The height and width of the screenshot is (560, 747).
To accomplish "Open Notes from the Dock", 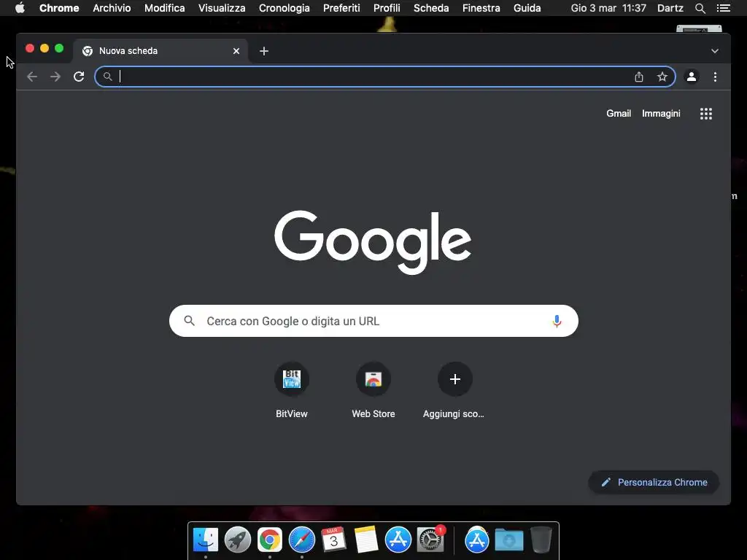I will [x=366, y=540].
